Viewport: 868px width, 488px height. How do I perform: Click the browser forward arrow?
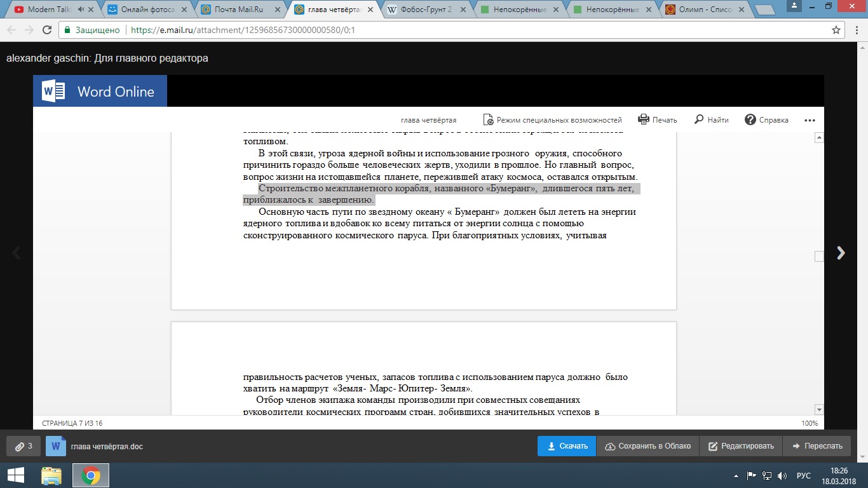coord(29,30)
